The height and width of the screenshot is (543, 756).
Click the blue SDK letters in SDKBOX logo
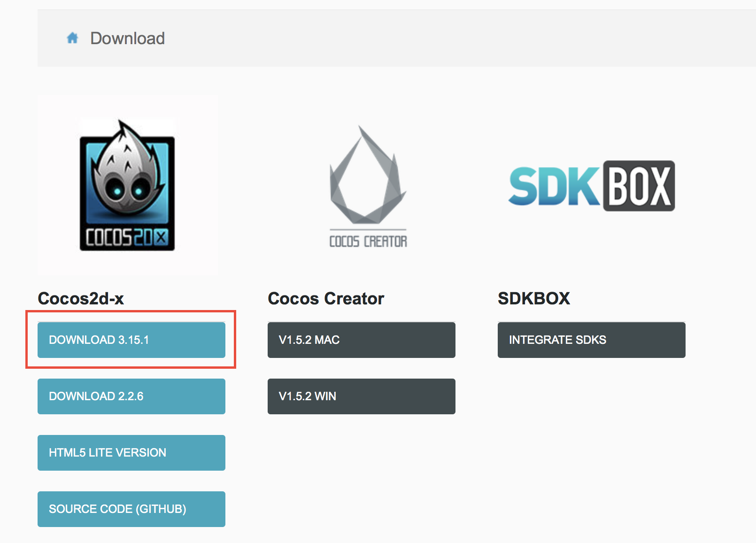(x=554, y=186)
